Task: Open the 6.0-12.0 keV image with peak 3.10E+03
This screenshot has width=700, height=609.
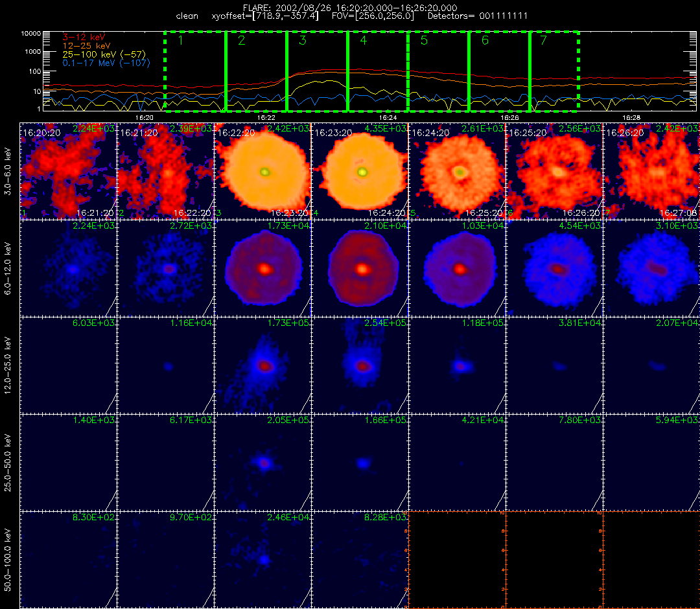Action: [652, 269]
